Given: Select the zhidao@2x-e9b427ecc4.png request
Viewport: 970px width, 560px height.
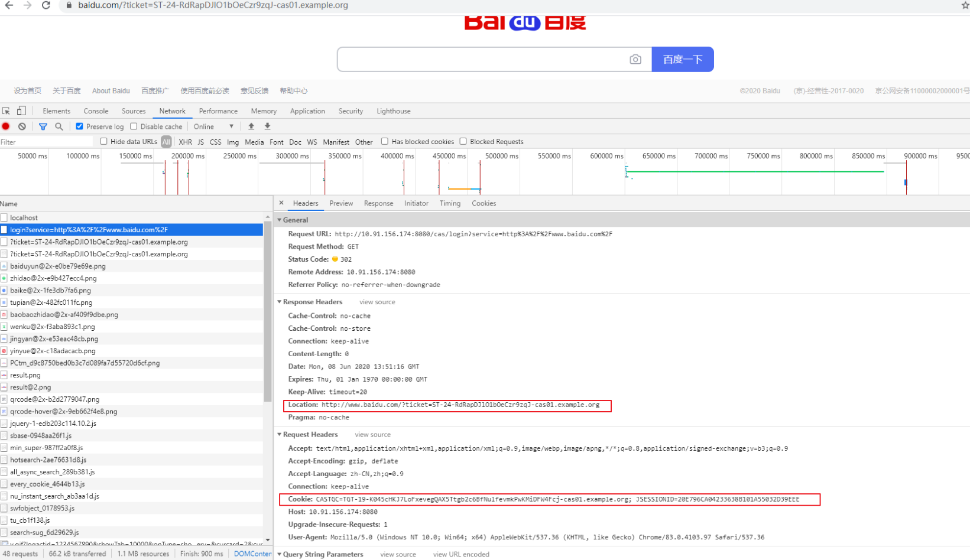Looking at the screenshot, I should pos(131,278).
